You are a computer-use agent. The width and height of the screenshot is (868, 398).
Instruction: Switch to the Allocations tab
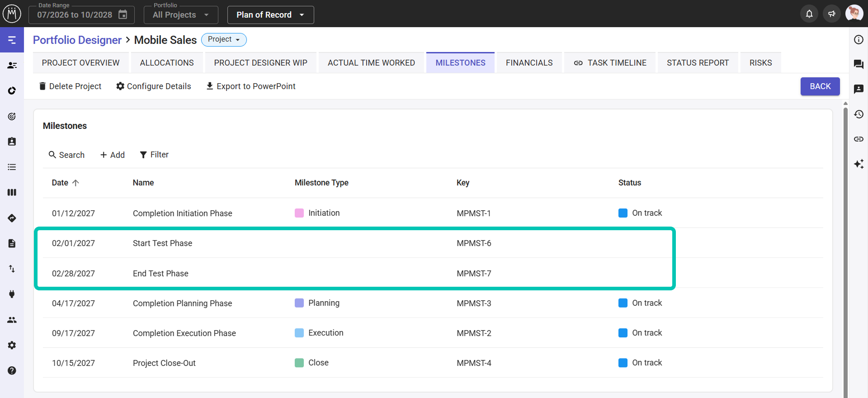click(167, 63)
